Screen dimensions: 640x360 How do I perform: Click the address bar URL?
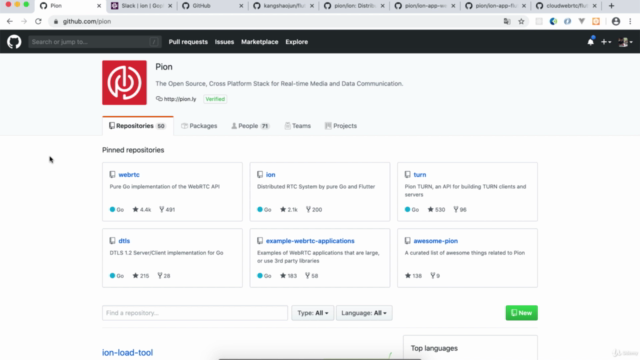coord(87,21)
